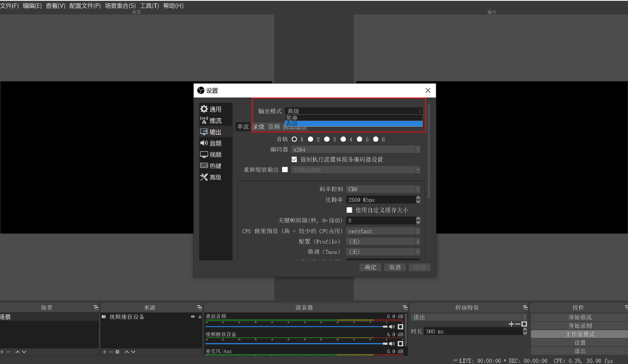Open the 工具(T) menu

click(x=149, y=6)
